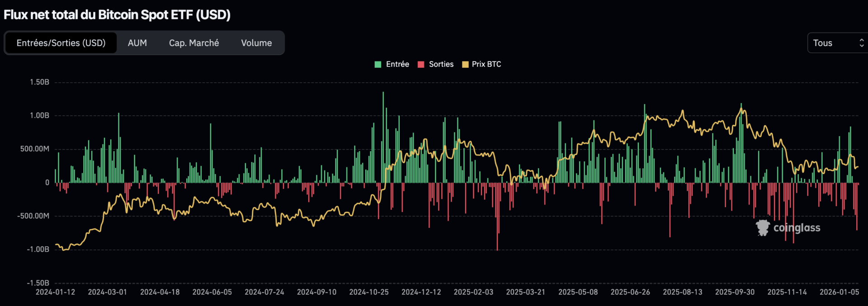Click the 2025-09-30 date axis label
This screenshot has height=306, width=868.
click(735, 292)
